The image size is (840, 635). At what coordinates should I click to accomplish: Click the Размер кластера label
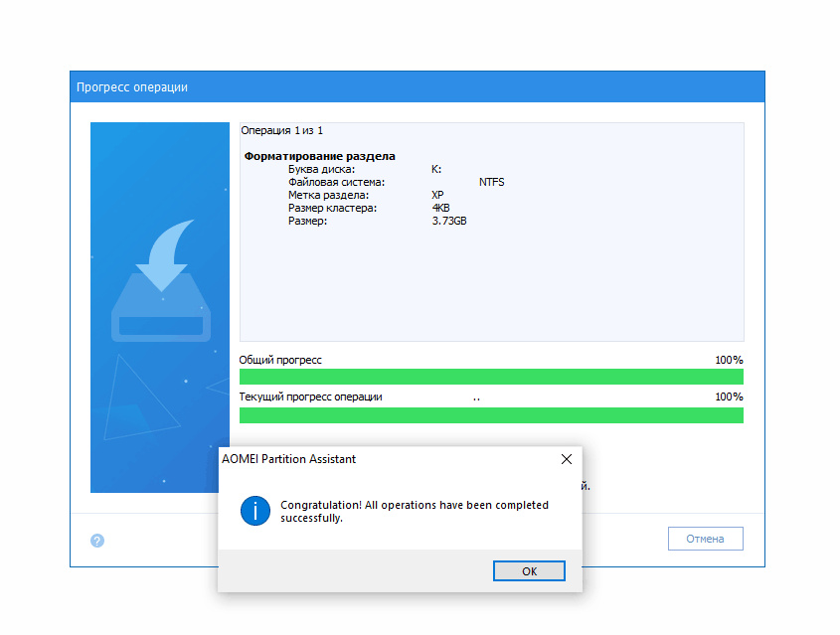pyautogui.click(x=332, y=208)
